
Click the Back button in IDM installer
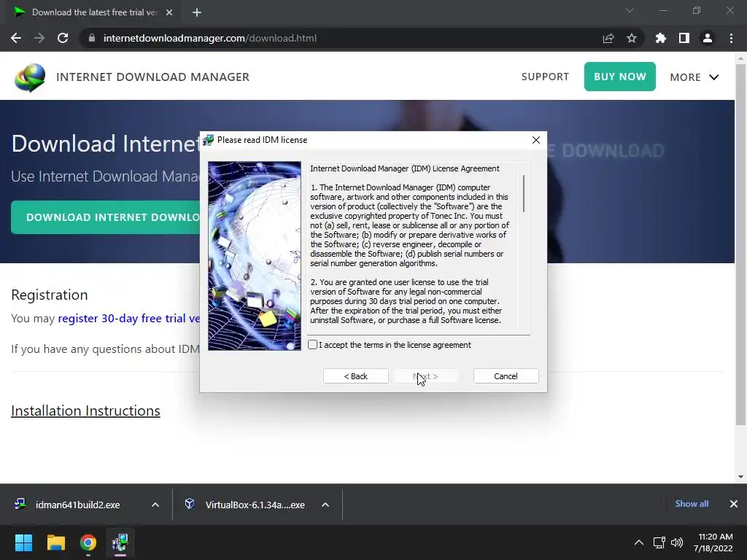point(356,376)
